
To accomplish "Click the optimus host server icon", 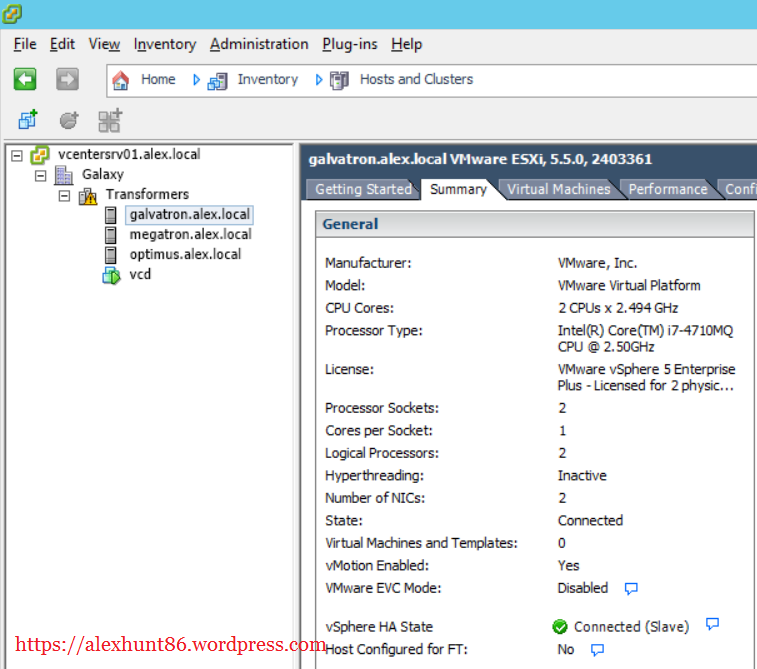I will 111,255.
